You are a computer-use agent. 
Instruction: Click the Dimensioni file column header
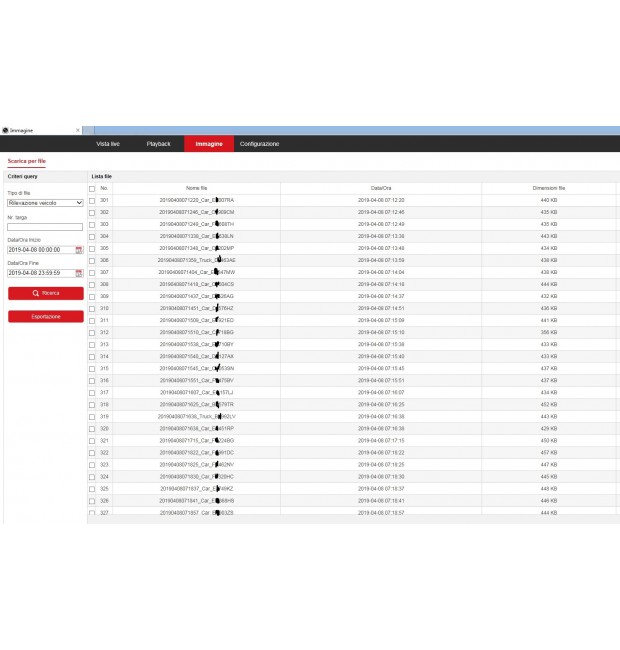[x=548, y=188]
